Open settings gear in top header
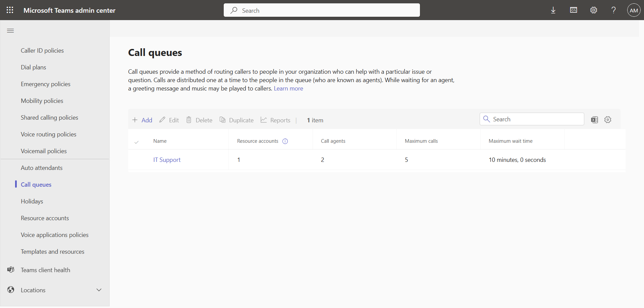The width and height of the screenshot is (644, 308). pos(593,10)
